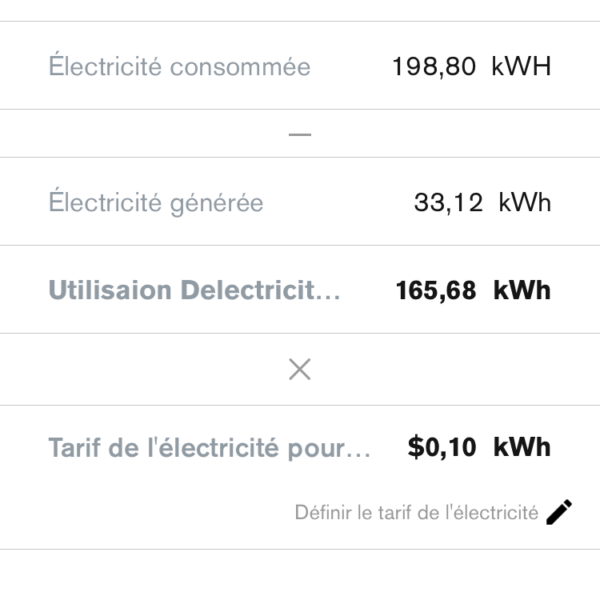This screenshot has width=600, height=600.
Task: Click the $0,10 tariff value
Action: click(x=444, y=447)
